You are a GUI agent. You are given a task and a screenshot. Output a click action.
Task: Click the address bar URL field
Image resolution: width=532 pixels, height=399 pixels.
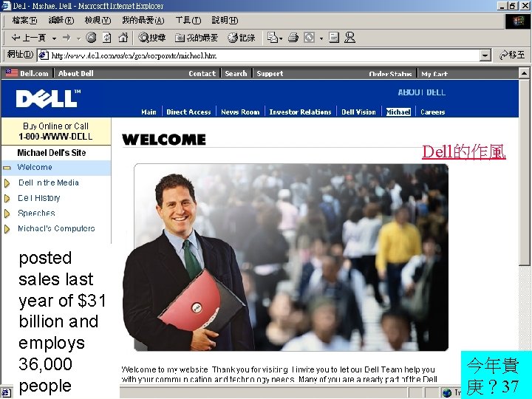point(265,55)
